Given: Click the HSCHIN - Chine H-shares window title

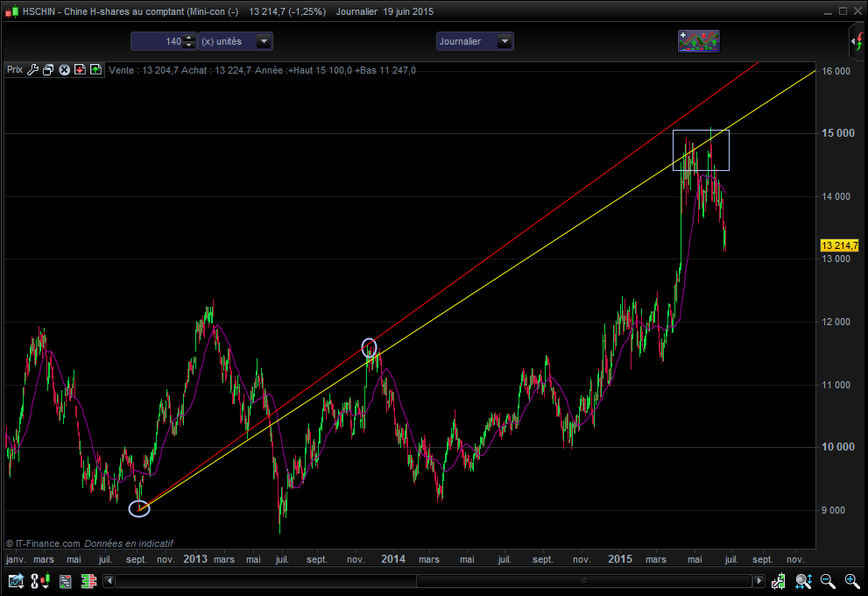Looking at the screenshot, I should 131,11.
